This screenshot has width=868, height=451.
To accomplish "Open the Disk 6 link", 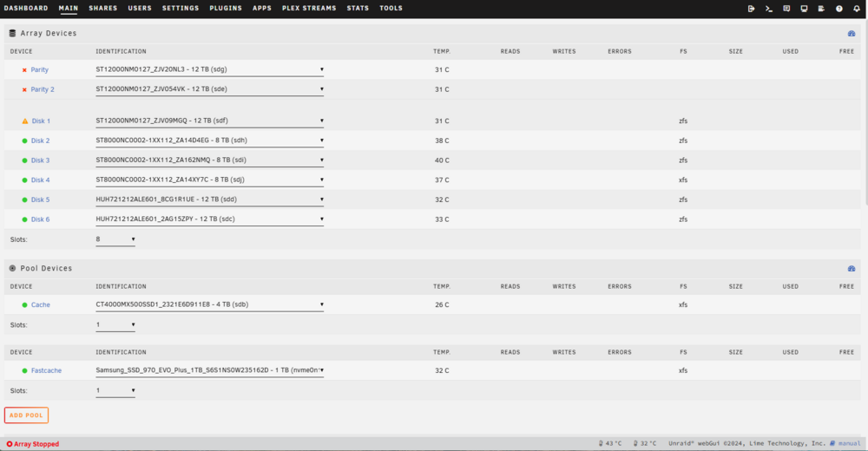I will point(41,219).
